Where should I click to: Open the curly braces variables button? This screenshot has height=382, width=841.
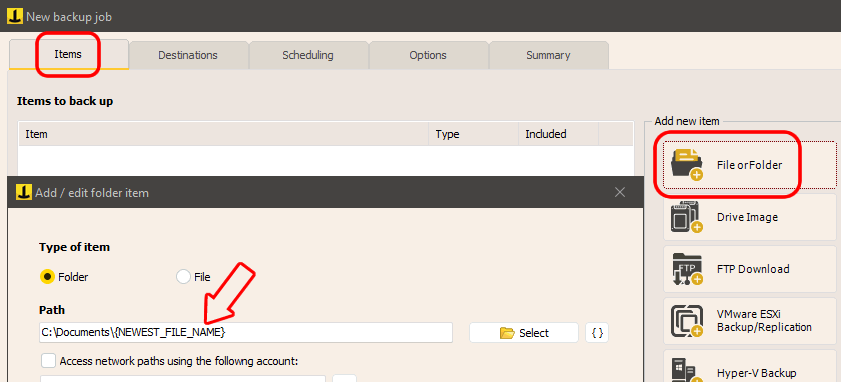coord(597,333)
